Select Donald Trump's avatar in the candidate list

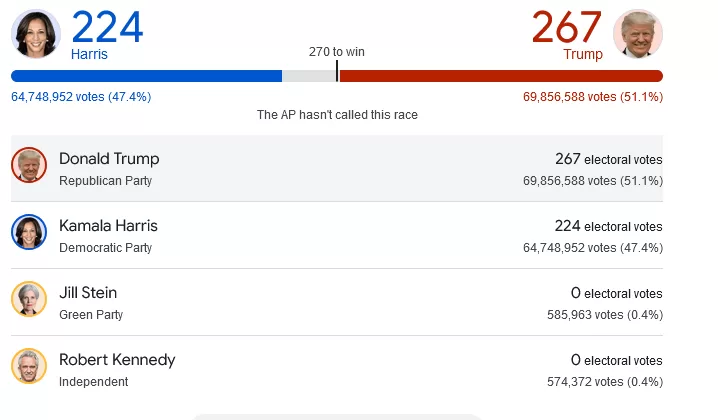click(29, 165)
